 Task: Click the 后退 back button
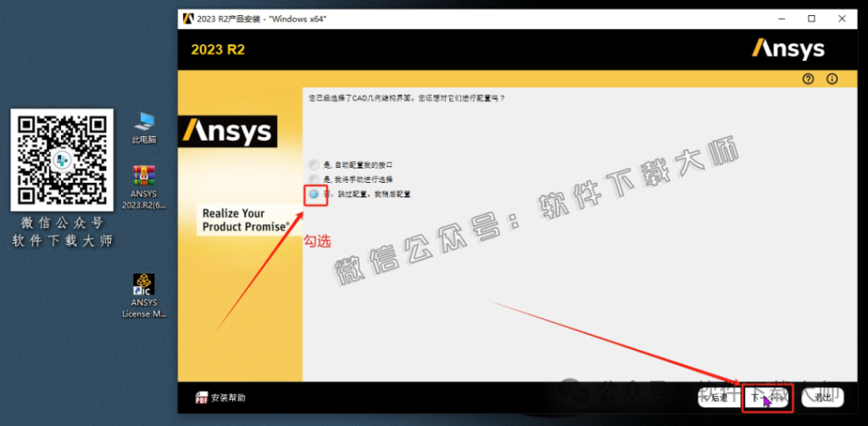pos(718,397)
